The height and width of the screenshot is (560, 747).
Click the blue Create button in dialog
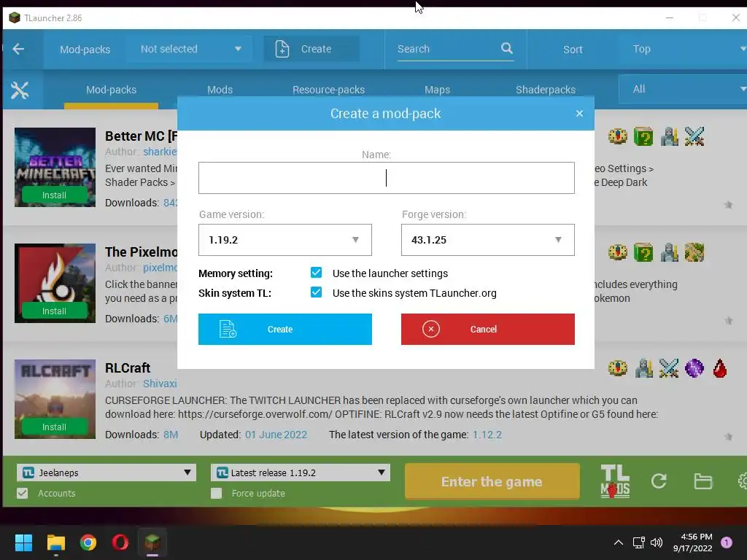coord(285,329)
